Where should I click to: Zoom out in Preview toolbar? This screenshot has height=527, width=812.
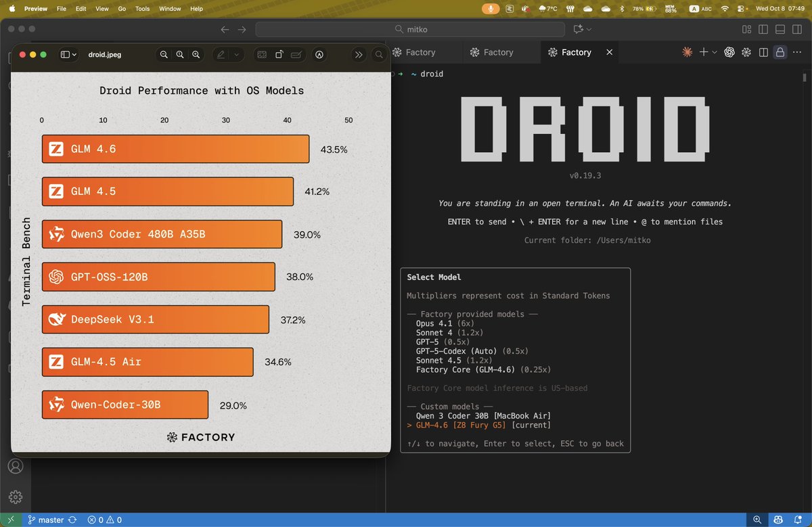coord(164,55)
